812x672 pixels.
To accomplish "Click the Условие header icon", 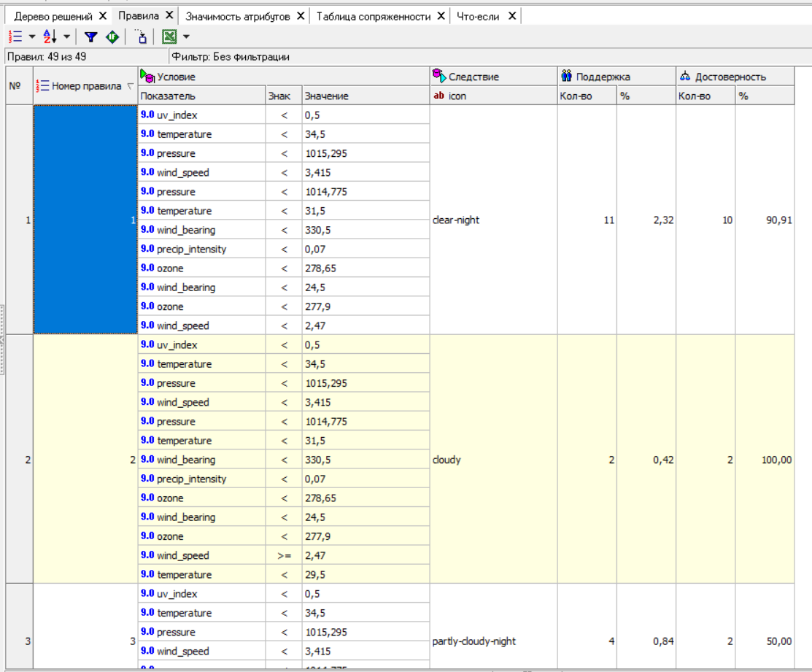I will click(x=147, y=76).
